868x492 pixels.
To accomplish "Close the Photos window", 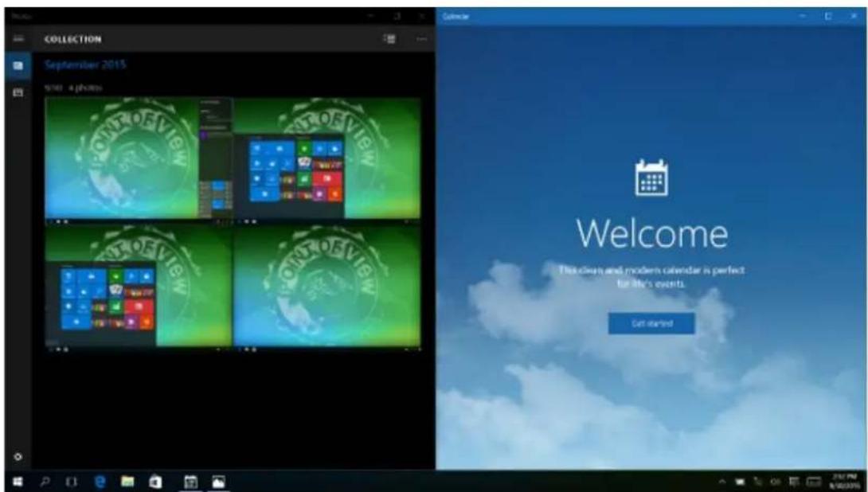I will (x=422, y=16).
